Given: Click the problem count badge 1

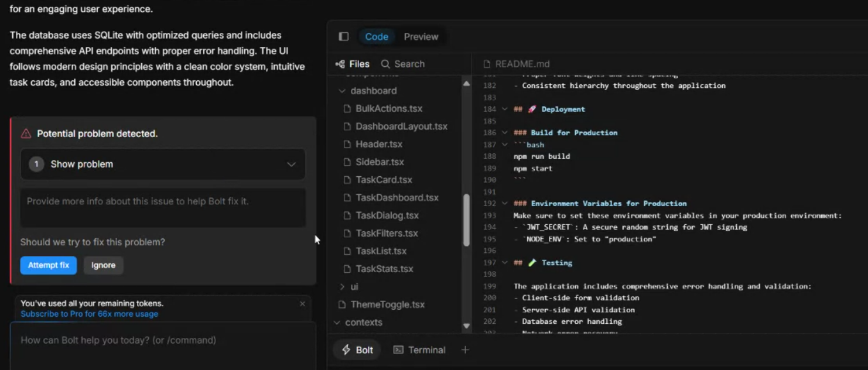Looking at the screenshot, I should point(36,164).
